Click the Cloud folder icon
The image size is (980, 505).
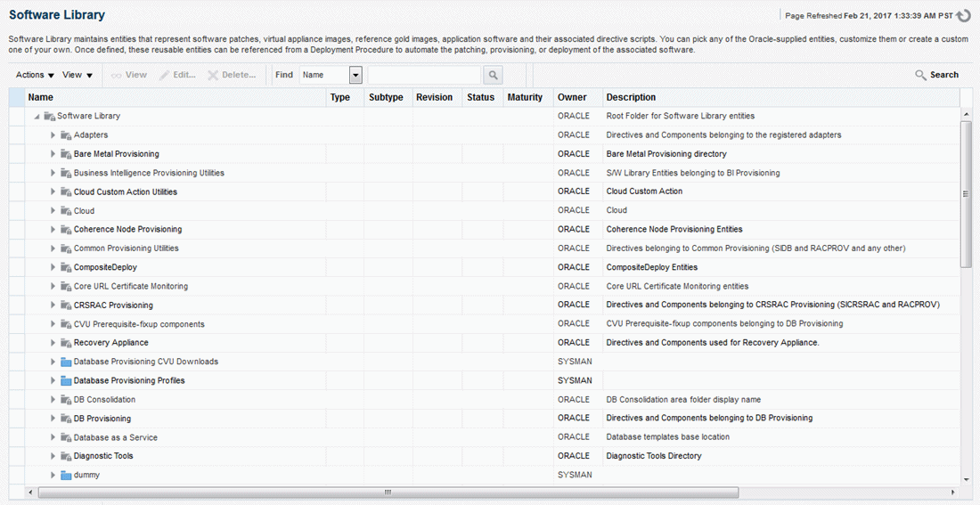coord(66,210)
